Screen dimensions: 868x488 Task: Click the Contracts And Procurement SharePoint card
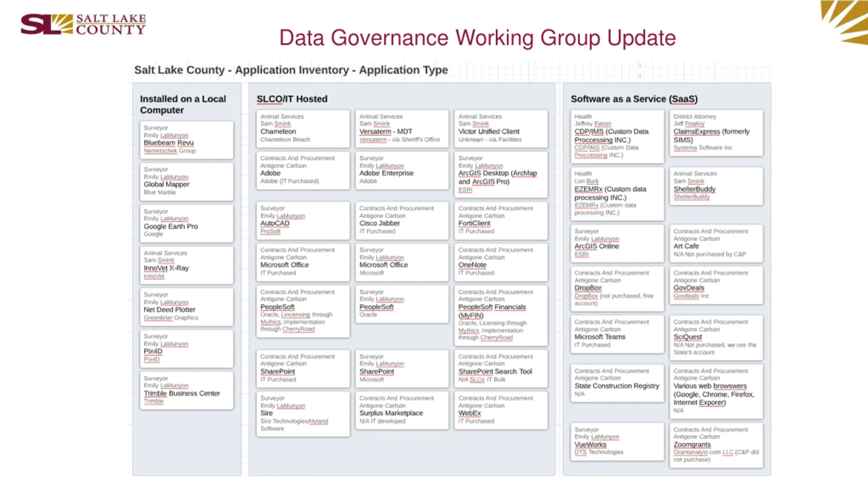click(303, 368)
